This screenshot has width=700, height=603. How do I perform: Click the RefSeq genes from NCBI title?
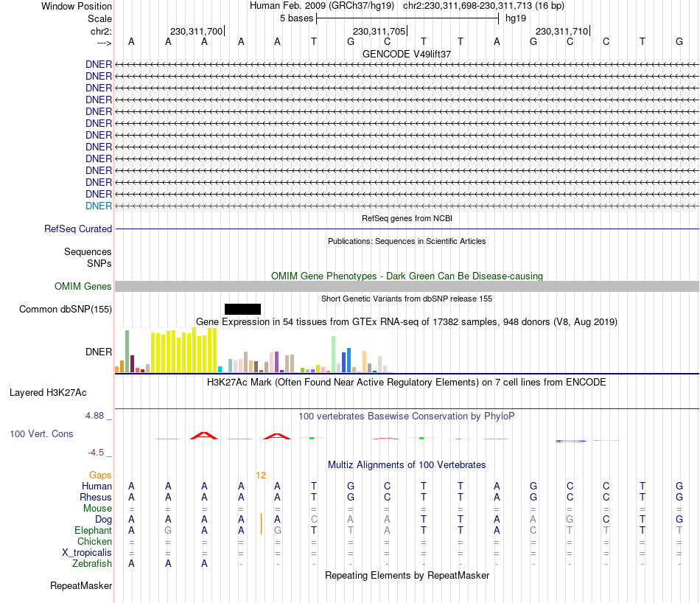click(407, 218)
